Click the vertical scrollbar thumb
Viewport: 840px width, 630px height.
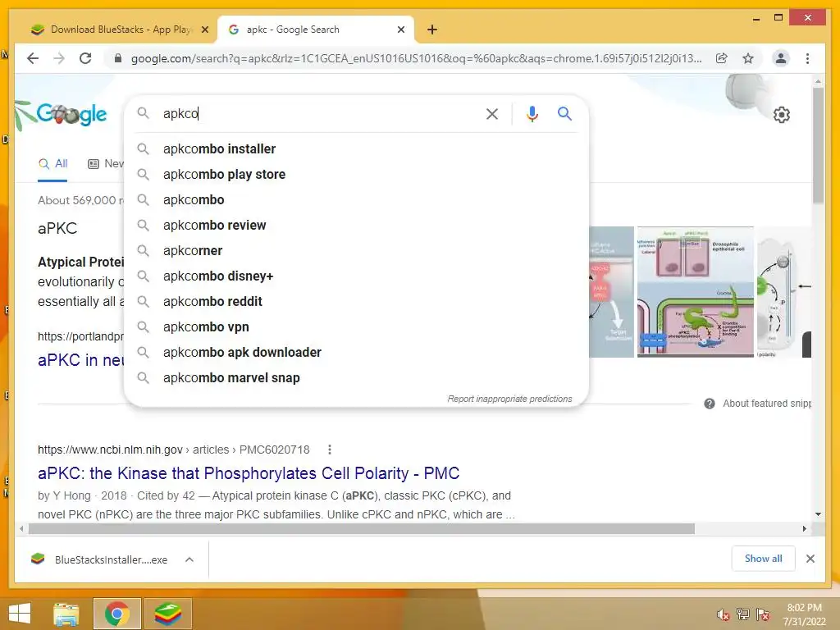coord(818,144)
